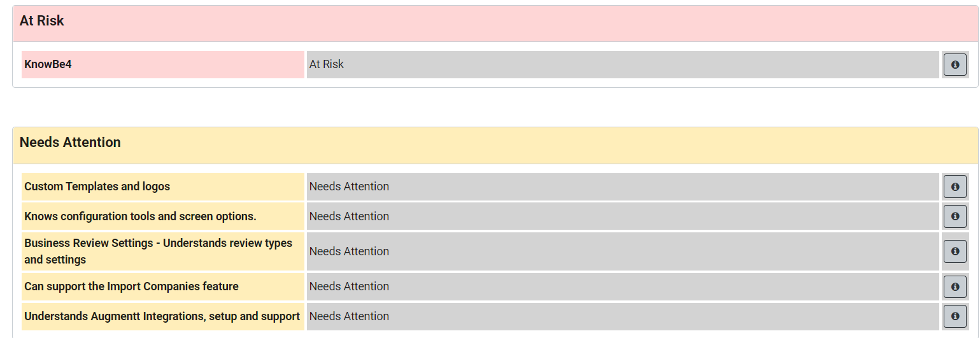Click info icon for Augmentt Integrations row
Screen dimensions: 980x338
click(955, 316)
